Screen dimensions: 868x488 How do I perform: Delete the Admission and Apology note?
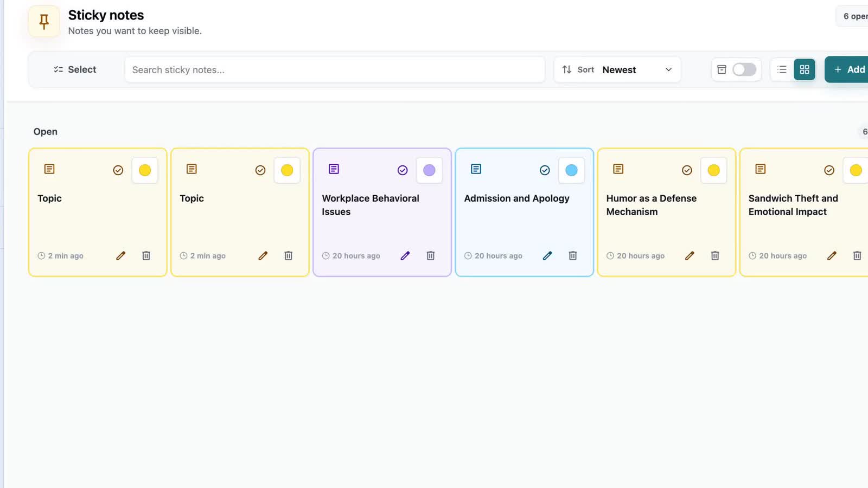[572, 255]
